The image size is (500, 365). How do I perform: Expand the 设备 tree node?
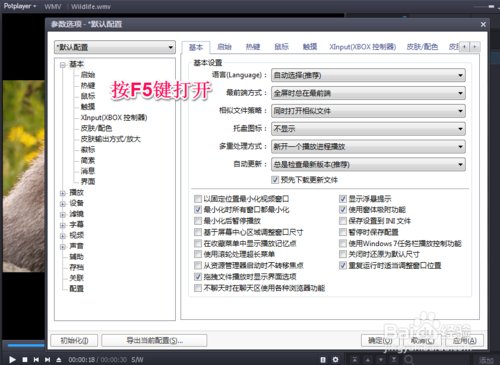click(63, 204)
